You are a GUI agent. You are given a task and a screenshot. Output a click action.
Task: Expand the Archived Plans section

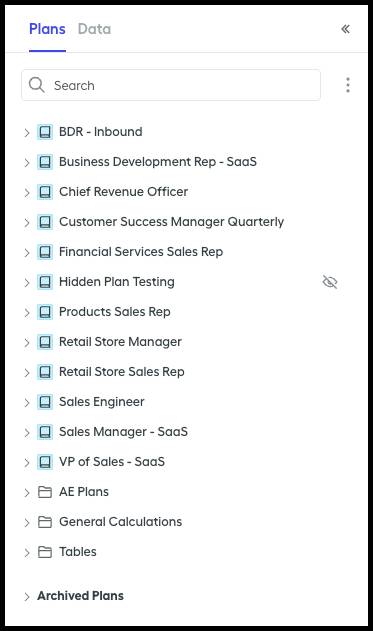click(27, 596)
